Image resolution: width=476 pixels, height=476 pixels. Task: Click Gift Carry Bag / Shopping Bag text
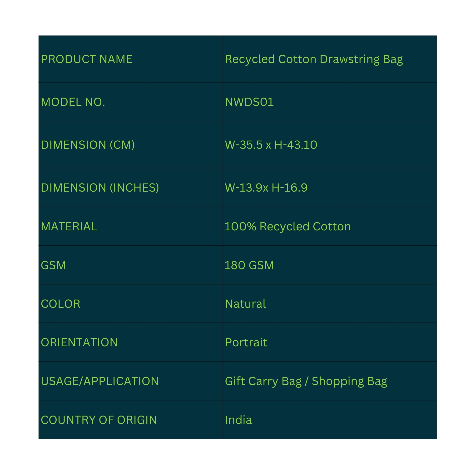tap(306, 381)
